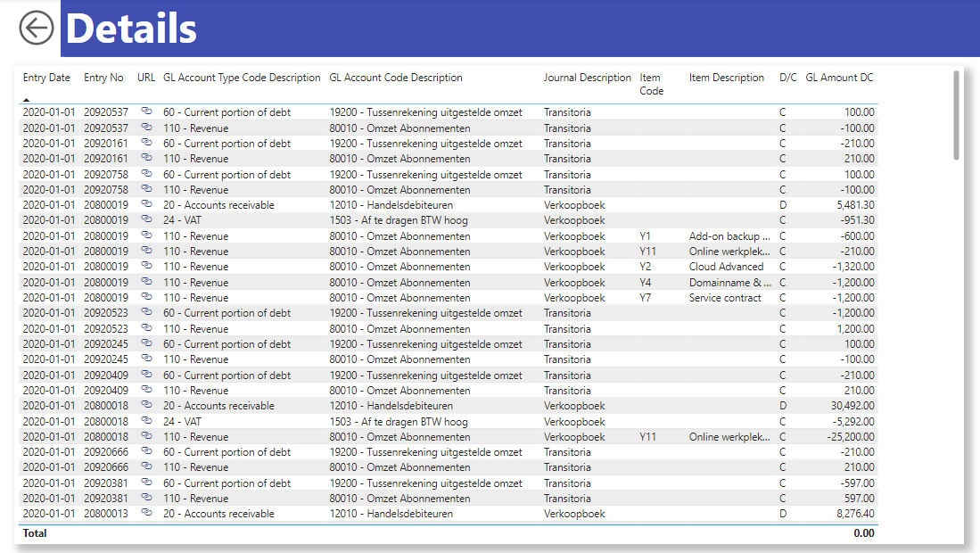Open URL link for entry 20920245 revenue row
The image size is (980, 553).
point(146,358)
